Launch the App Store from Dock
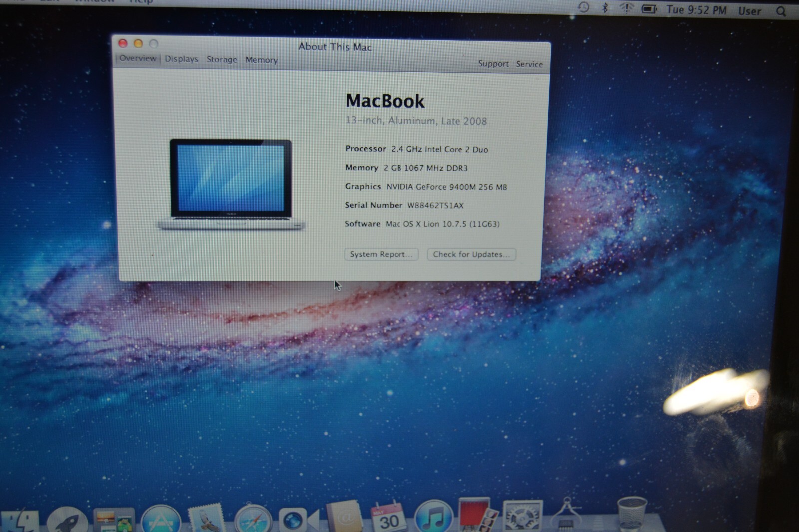 pos(161,519)
